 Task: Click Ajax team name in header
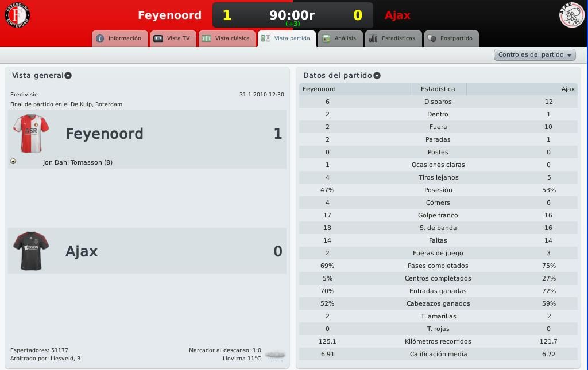397,15
